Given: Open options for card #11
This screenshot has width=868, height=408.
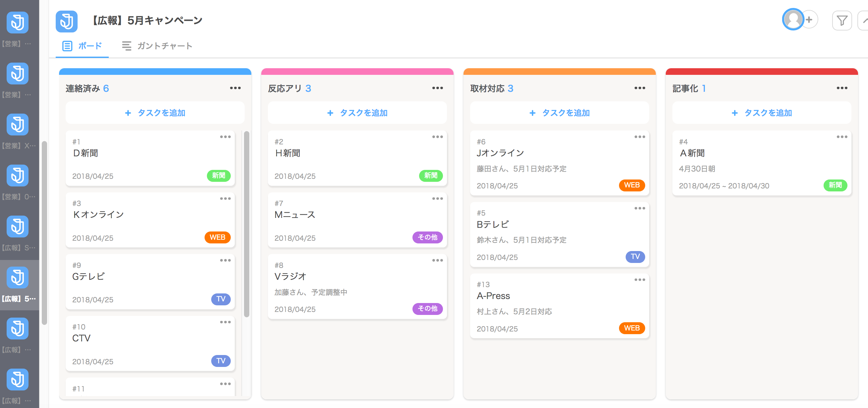Looking at the screenshot, I should click(225, 384).
